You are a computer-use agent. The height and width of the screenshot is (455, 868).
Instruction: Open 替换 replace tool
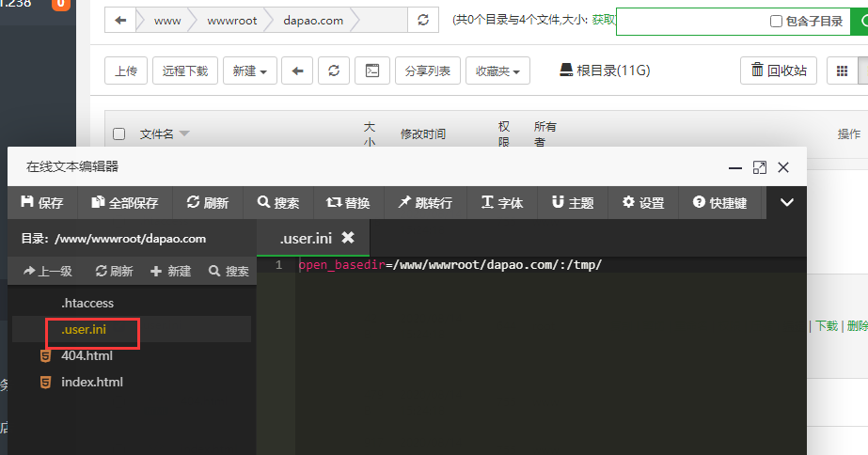(x=348, y=203)
